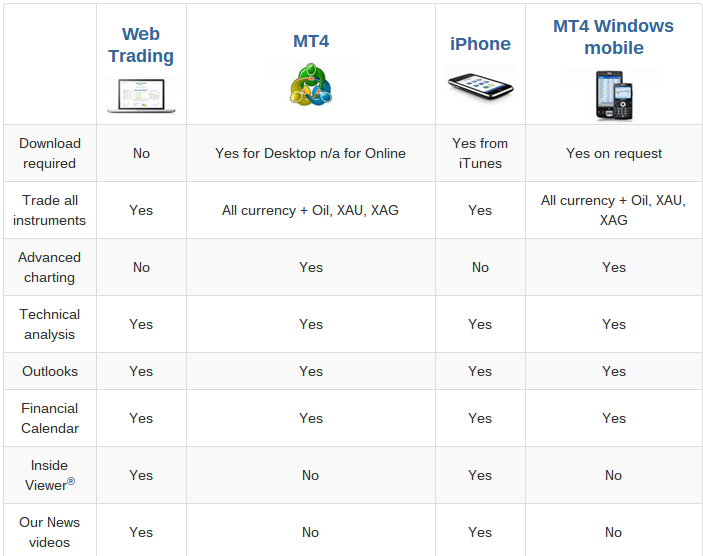Image resolution: width=703 pixels, height=556 pixels.
Task: Select the Outlooks row label
Action: coord(50,371)
